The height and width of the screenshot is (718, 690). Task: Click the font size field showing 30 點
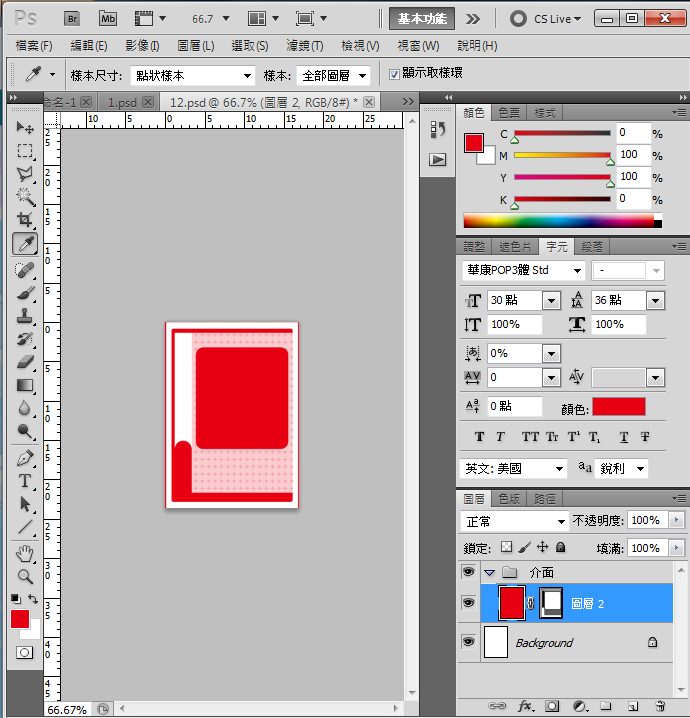point(513,301)
